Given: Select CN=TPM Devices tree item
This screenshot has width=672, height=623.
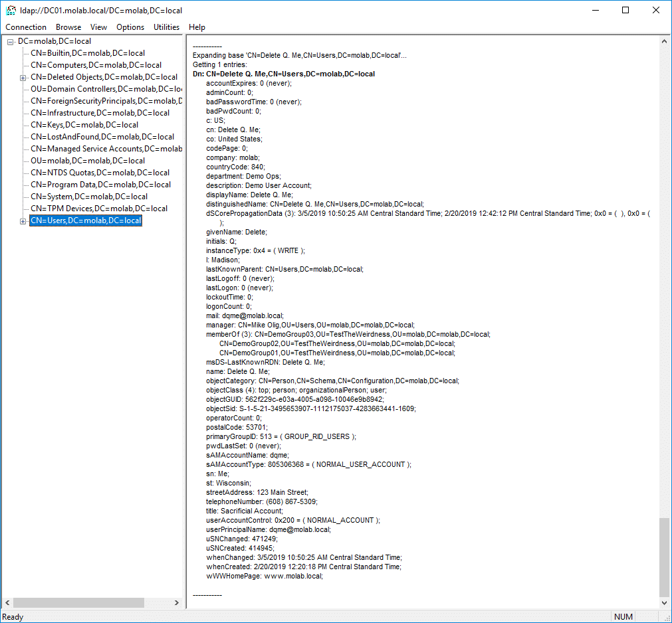Looking at the screenshot, I should (99, 209).
